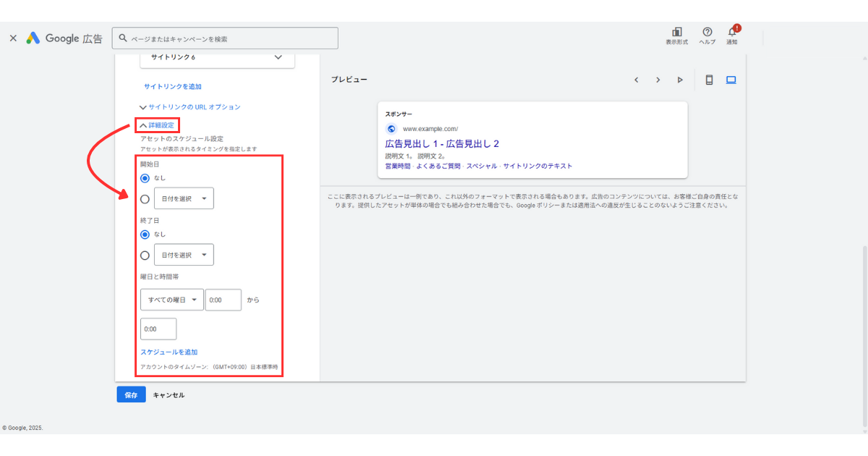
Task: Click the Google Ads logo
Action: (x=65, y=38)
